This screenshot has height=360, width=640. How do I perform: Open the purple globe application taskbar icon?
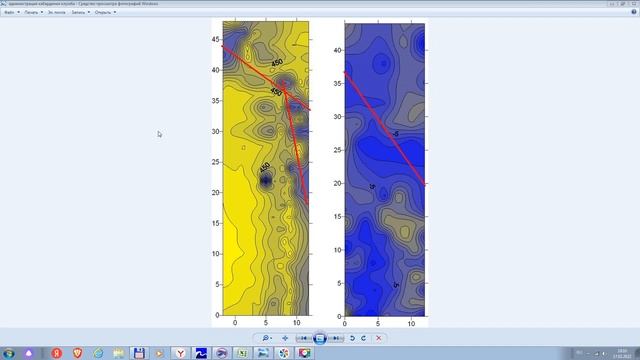pos(222,353)
